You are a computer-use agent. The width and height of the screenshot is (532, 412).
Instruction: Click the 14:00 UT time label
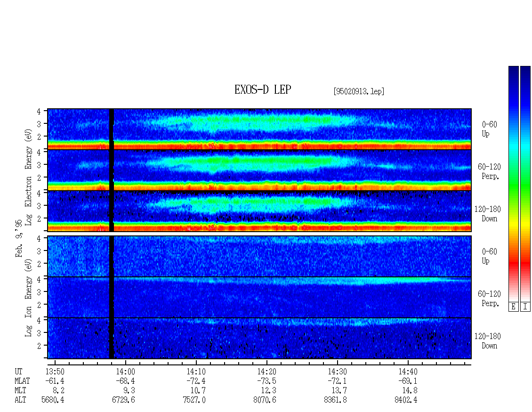pyautogui.click(x=125, y=372)
